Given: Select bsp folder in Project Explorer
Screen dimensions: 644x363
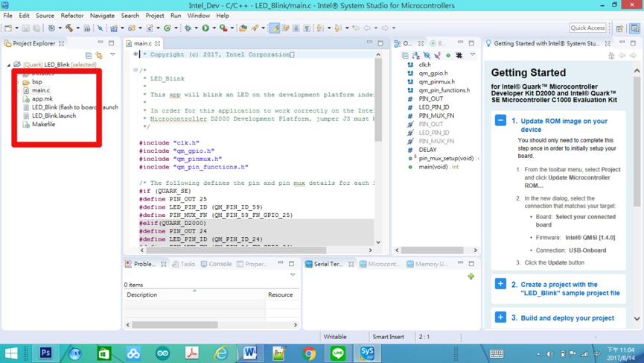Looking at the screenshot, I should pos(37,82).
